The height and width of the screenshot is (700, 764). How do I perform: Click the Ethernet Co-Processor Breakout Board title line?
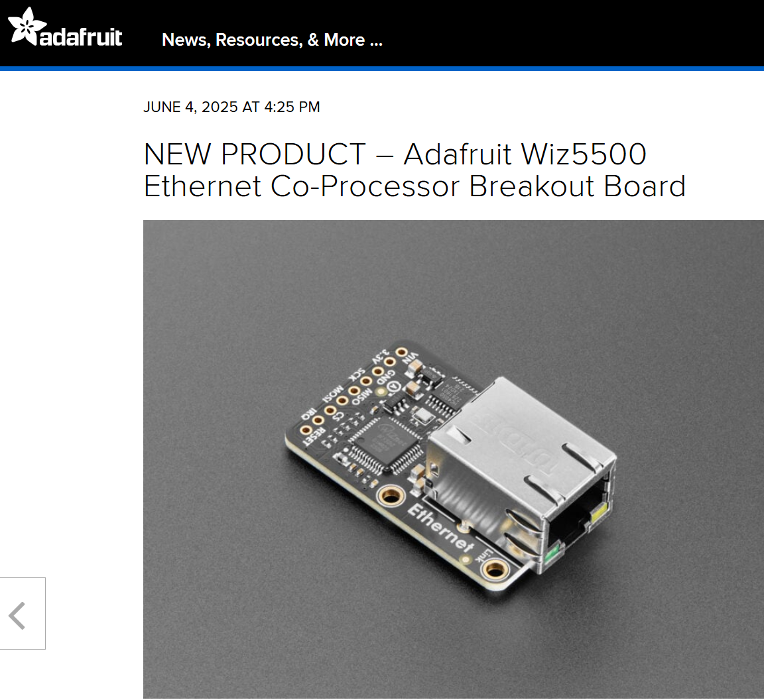[414, 186]
